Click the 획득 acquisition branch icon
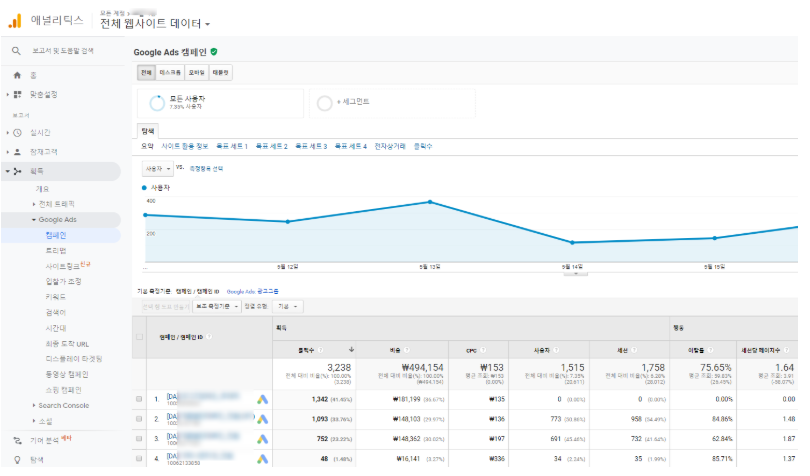Screen dimensions: 810x476 18,172
